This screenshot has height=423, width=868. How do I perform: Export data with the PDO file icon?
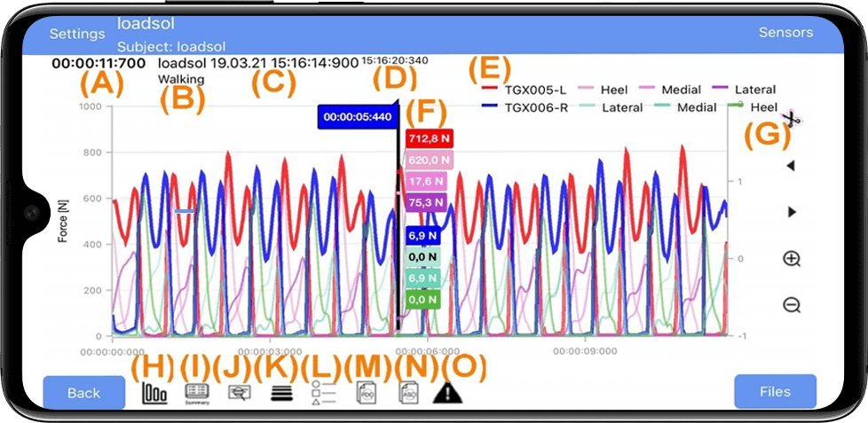point(367,393)
